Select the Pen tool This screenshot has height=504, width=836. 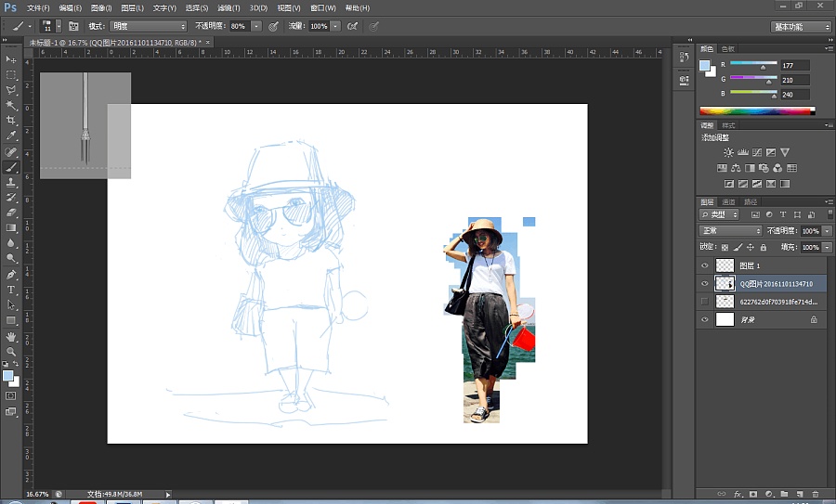[10, 275]
